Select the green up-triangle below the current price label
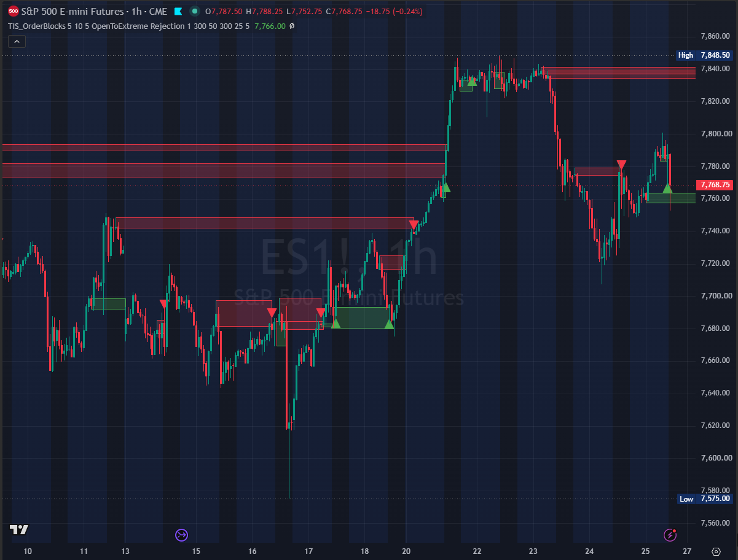The height and width of the screenshot is (560, 738). tap(667, 188)
